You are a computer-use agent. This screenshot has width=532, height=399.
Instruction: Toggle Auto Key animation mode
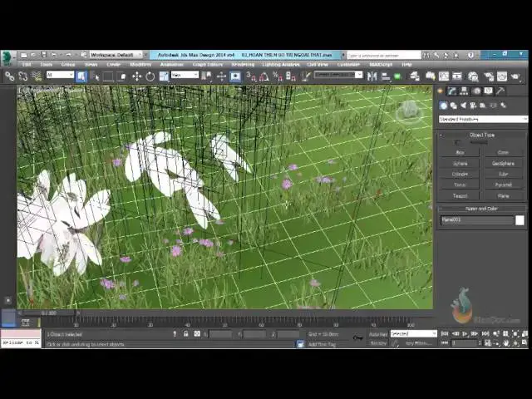coord(378,334)
